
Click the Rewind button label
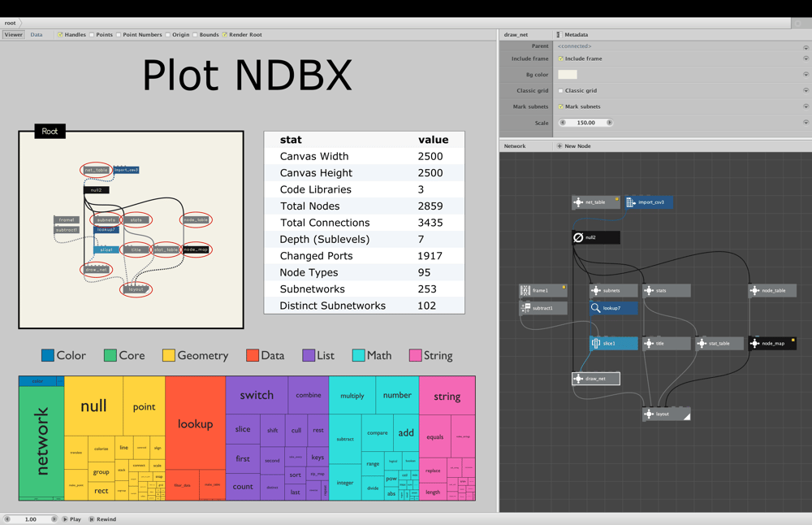[x=106, y=518]
